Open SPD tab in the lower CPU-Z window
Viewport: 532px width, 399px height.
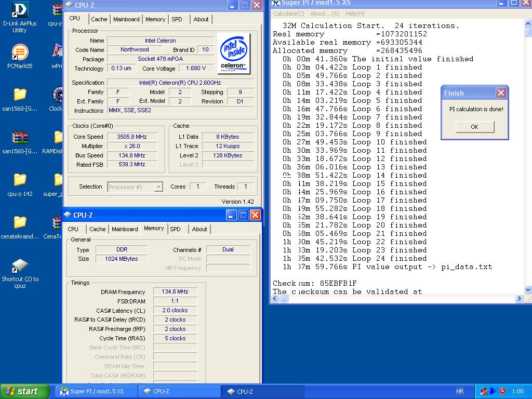[176, 229]
